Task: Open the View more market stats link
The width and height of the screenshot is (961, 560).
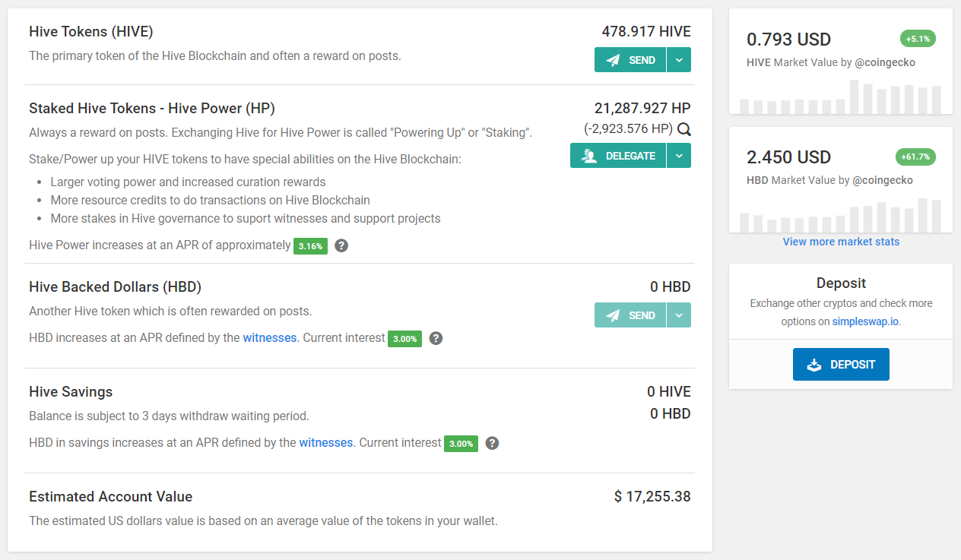Action: pos(841,242)
